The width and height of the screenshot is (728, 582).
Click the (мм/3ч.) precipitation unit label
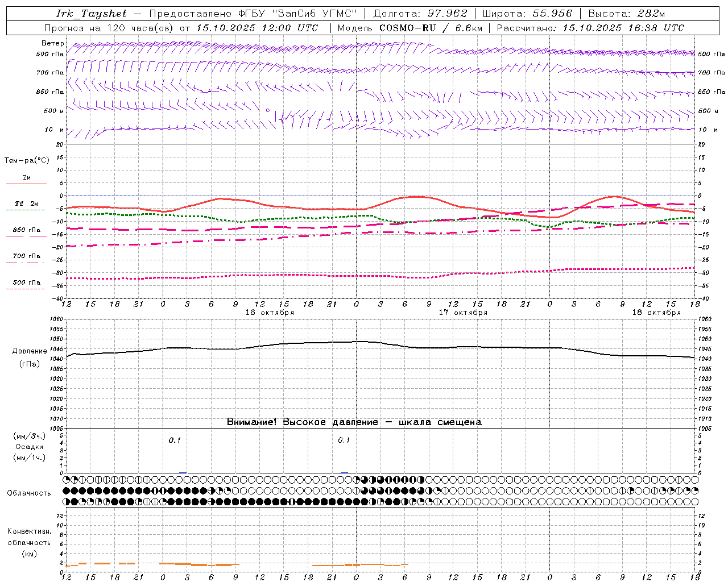click(29, 436)
